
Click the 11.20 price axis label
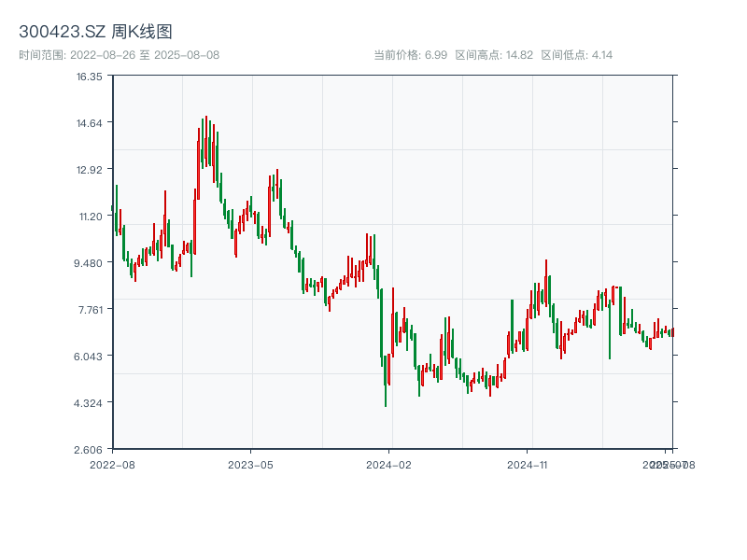click(90, 217)
